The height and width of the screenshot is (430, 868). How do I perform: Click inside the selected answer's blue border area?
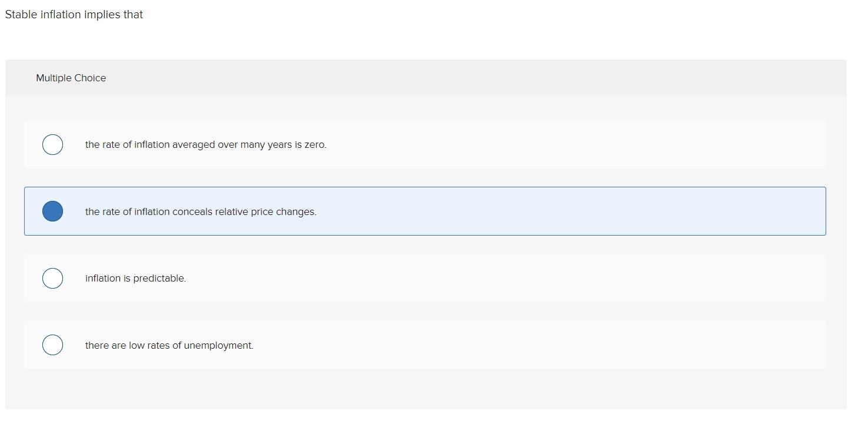[x=530, y=211]
